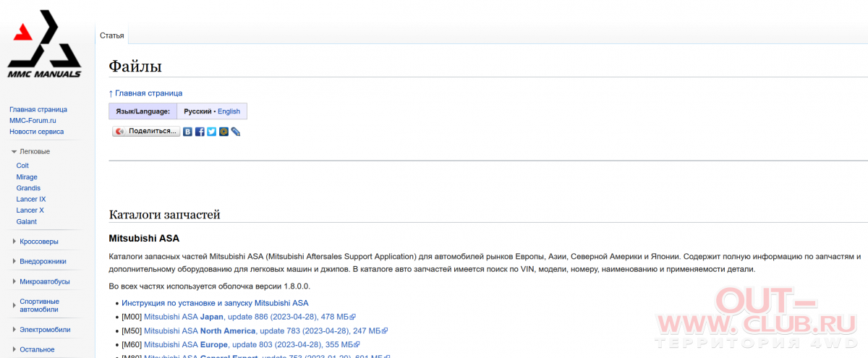Click the Русский language label
The height and width of the screenshot is (358, 868).
pos(197,111)
